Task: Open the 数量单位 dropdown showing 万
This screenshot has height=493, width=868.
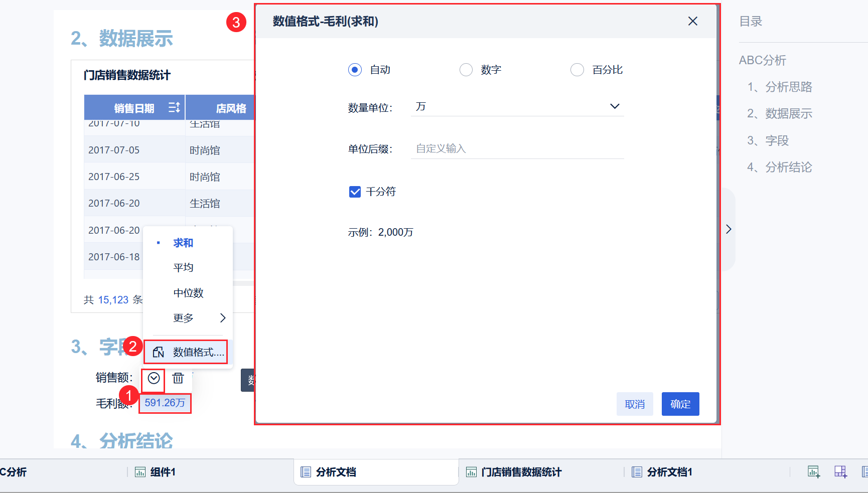Action: [517, 106]
